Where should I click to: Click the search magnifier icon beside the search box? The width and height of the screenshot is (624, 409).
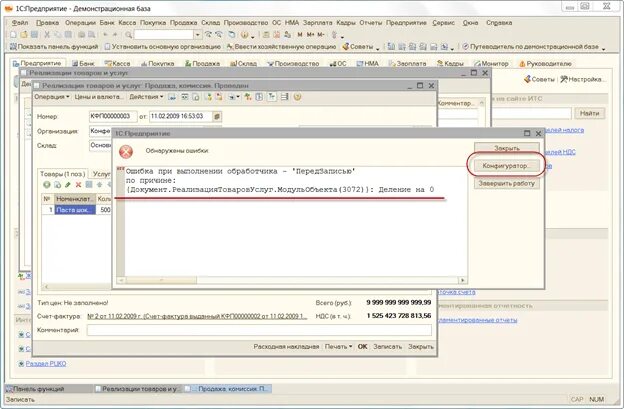click(x=129, y=35)
